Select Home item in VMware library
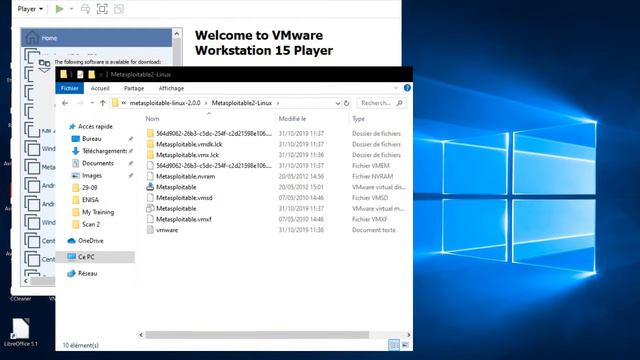 click(96, 38)
